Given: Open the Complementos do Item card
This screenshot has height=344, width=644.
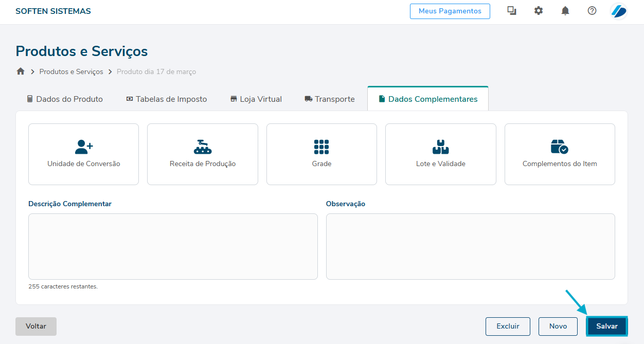Looking at the screenshot, I should click(560, 154).
